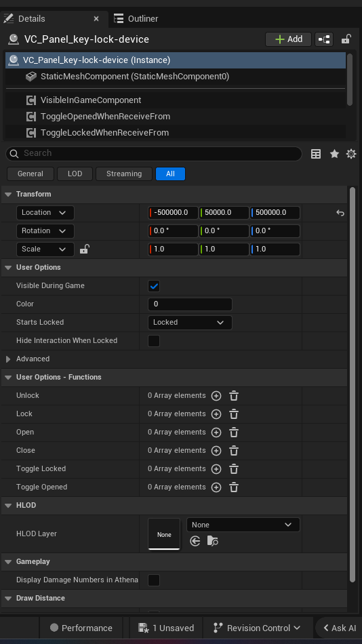The width and height of the screenshot is (362, 644).
Task: Collapse the Draw Distance section
Action: (8, 599)
